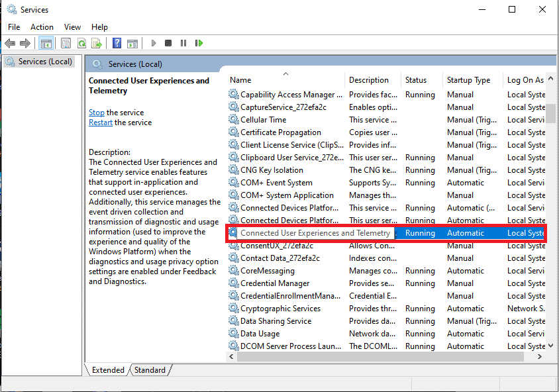Select the Cryptographic Services row

[280, 309]
